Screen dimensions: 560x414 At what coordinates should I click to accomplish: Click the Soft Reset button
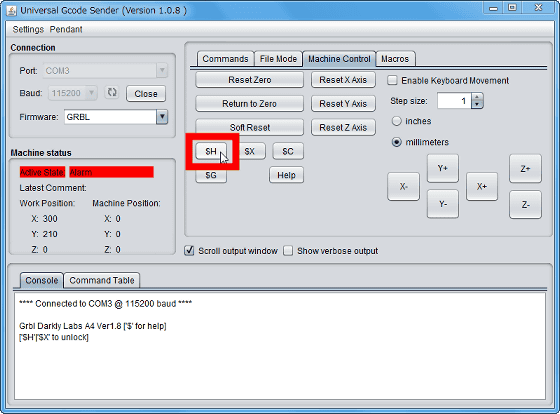click(250, 128)
